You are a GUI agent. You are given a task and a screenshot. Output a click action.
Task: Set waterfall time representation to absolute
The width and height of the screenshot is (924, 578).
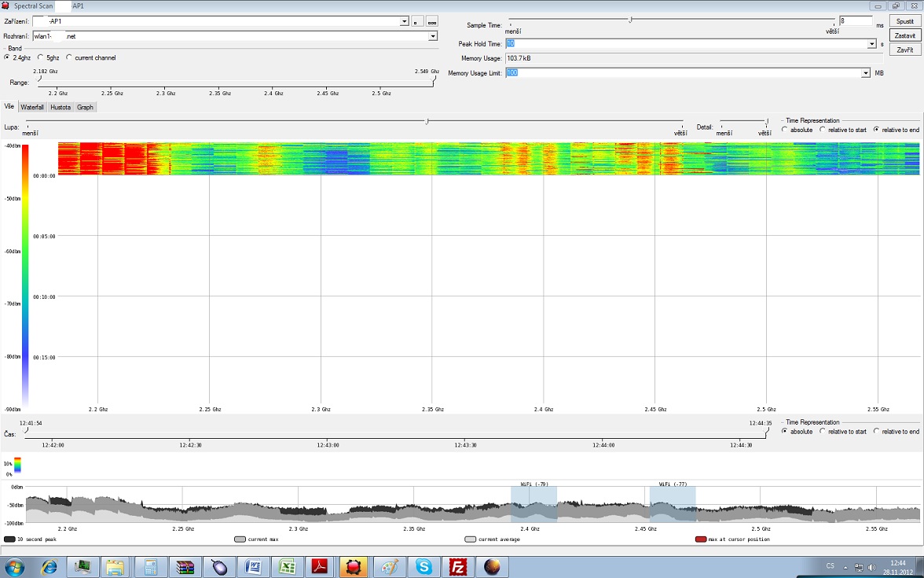[x=785, y=130]
